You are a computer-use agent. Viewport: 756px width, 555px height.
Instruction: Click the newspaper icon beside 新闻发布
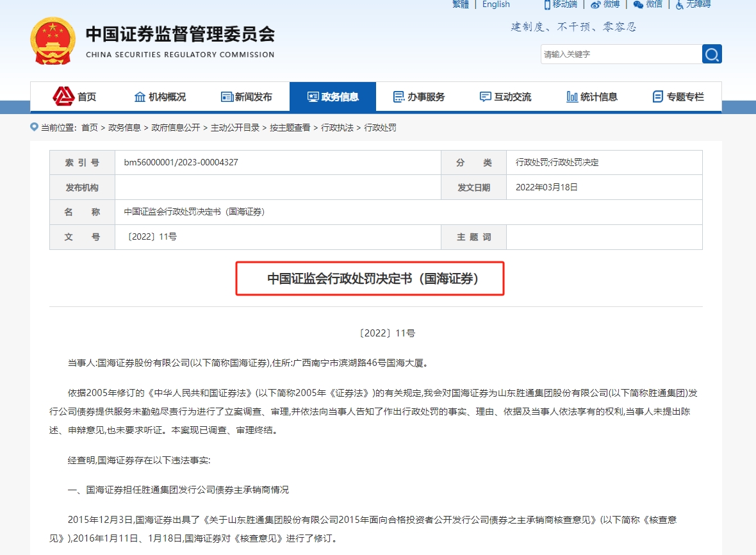[227, 97]
